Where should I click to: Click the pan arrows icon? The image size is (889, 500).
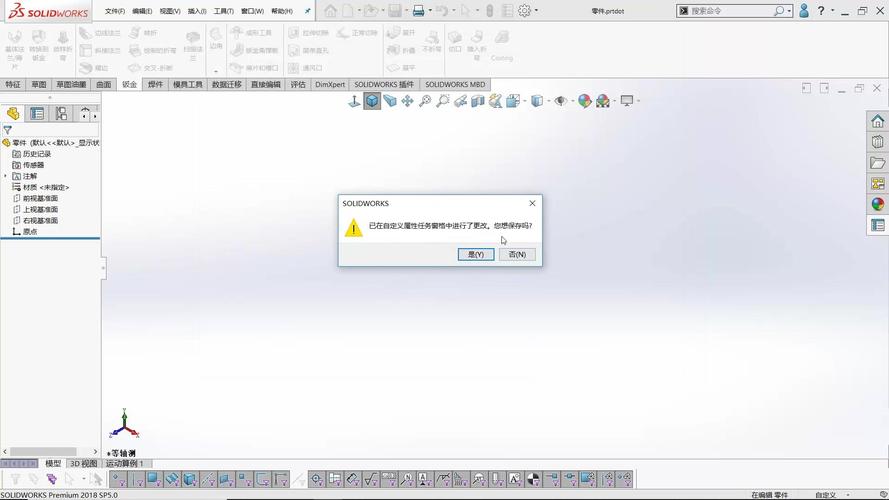[407, 101]
